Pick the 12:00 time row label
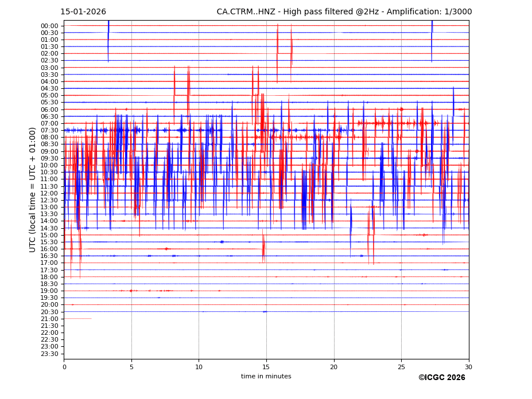 [49, 193]
